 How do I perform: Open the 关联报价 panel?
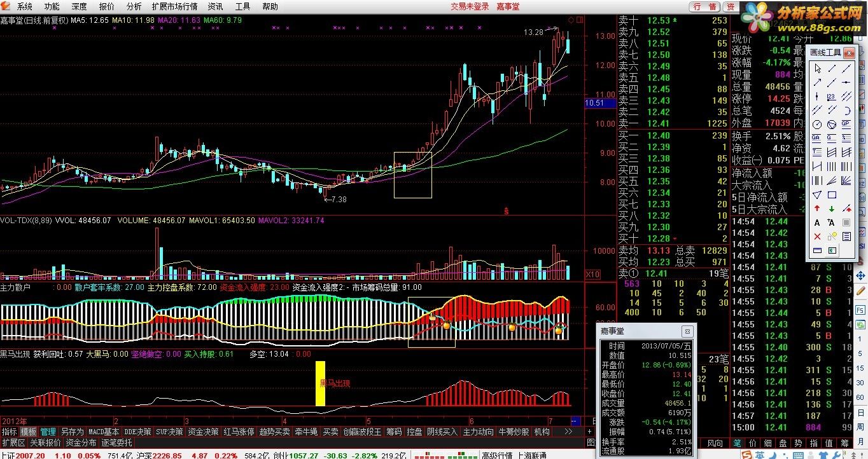[46, 442]
